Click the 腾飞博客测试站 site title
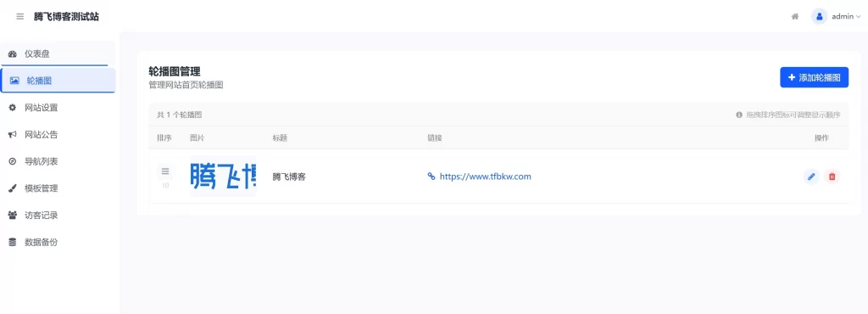This screenshot has width=868, height=314. [x=66, y=17]
